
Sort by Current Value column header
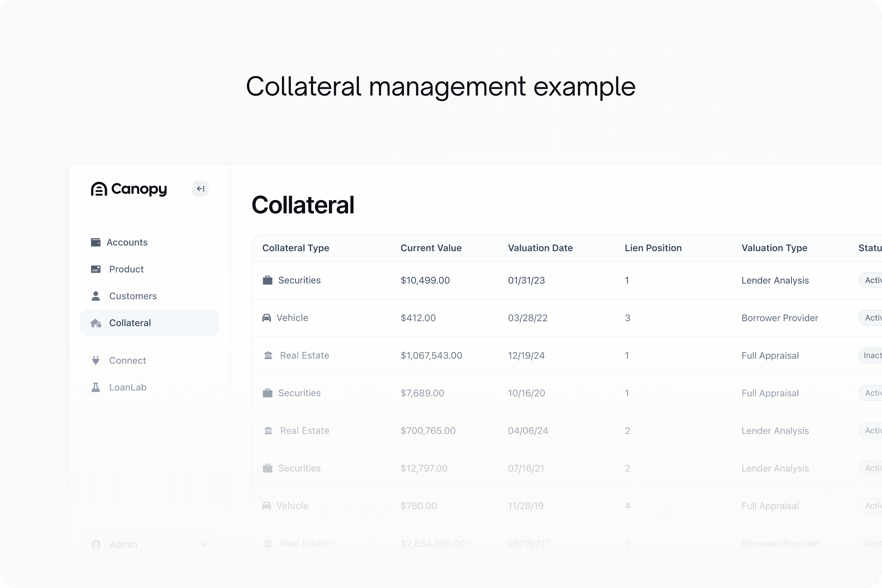click(x=431, y=248)
